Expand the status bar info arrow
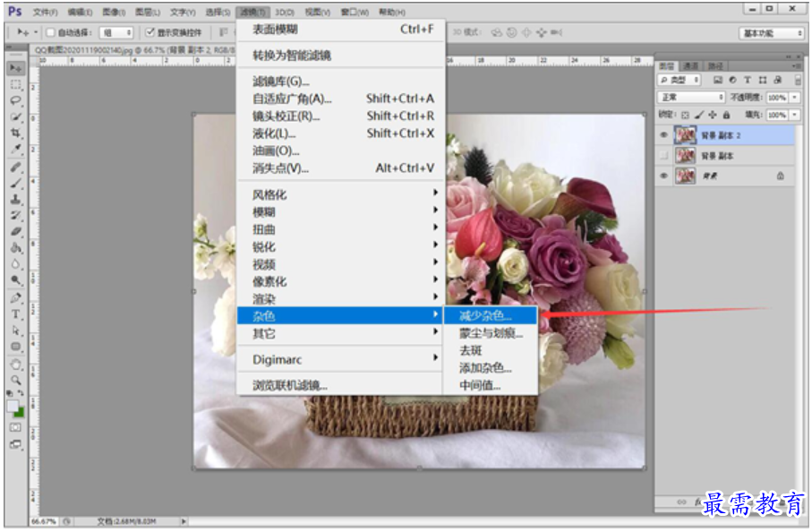Screen dimensions: 812x532 click(x=184, y=521)
